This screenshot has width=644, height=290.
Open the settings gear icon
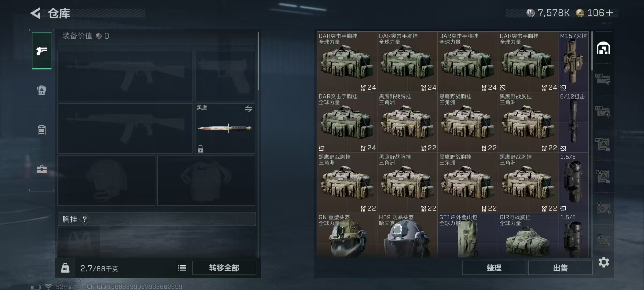(x=603, y=262)
